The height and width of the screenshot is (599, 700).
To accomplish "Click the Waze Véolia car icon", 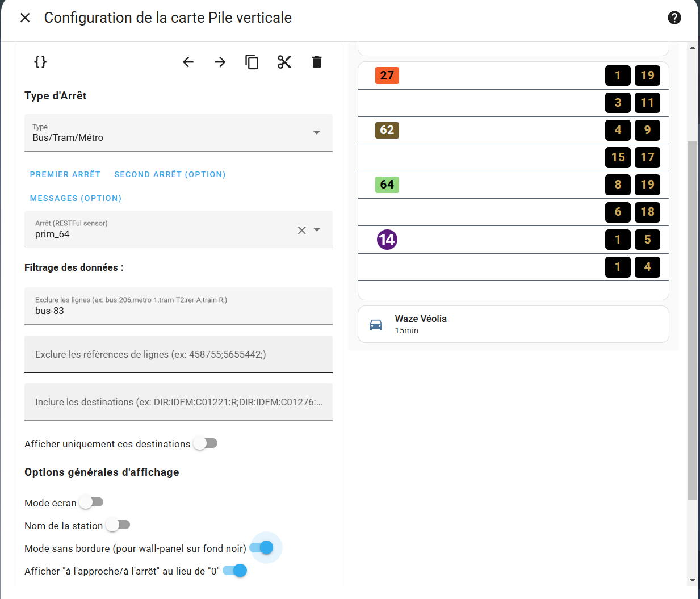I will (376, 324).
